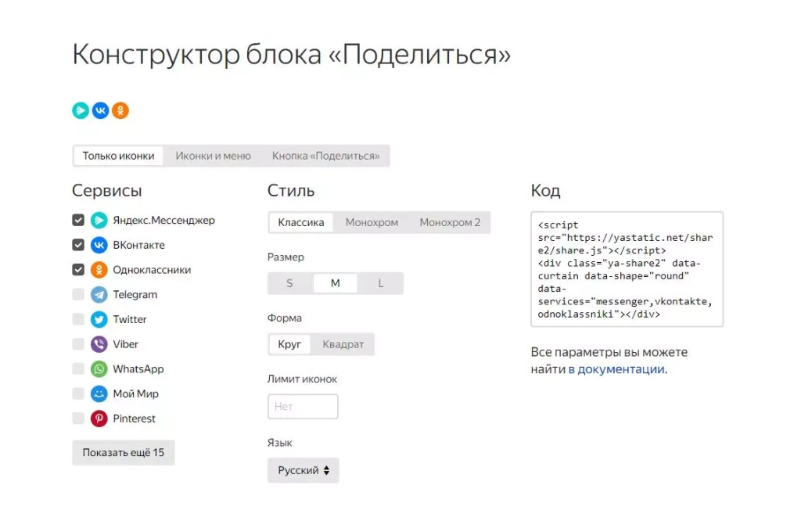The width and height of the screenshot is (801, 532).
Task: Click the Размер label
Action: click(286, 257)
